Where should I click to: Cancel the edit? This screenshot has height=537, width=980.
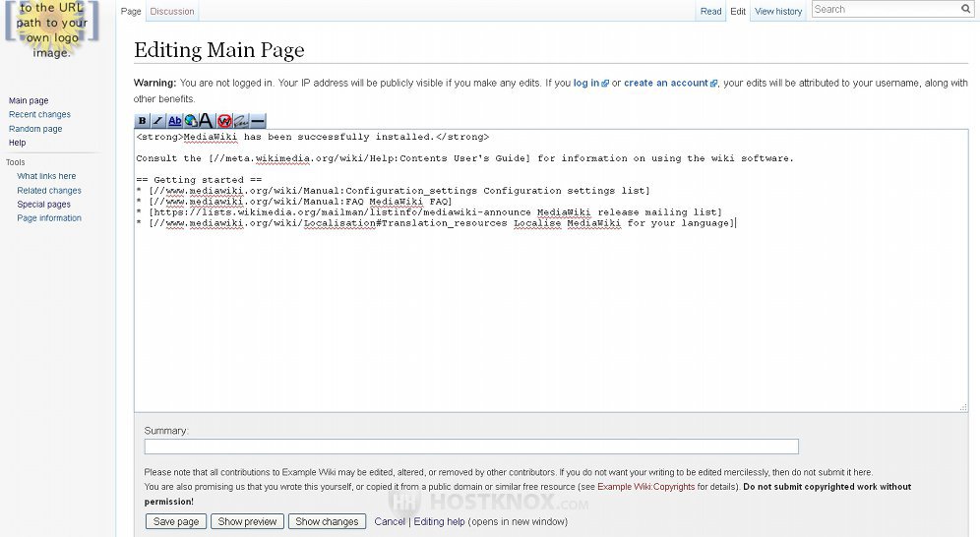[390, 521]
